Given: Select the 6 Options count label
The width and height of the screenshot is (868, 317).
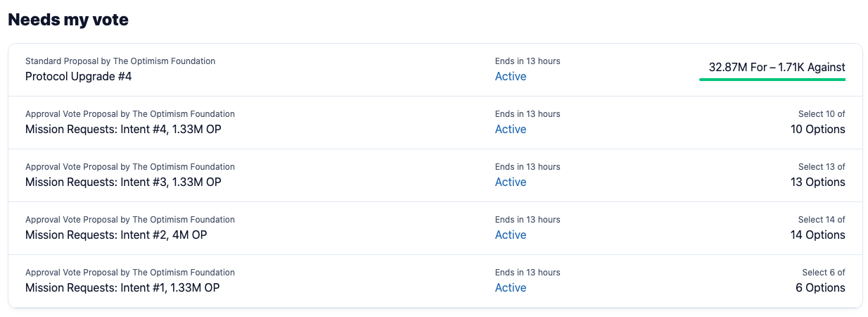Looking at the screenshot, I should click(x=820, y=287).
